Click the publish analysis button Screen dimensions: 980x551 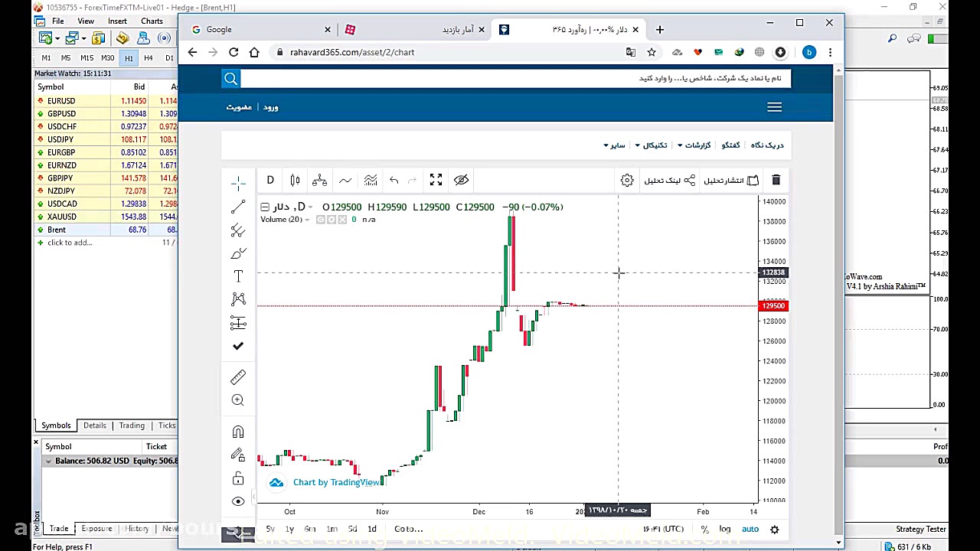click(x=731, y=180)
